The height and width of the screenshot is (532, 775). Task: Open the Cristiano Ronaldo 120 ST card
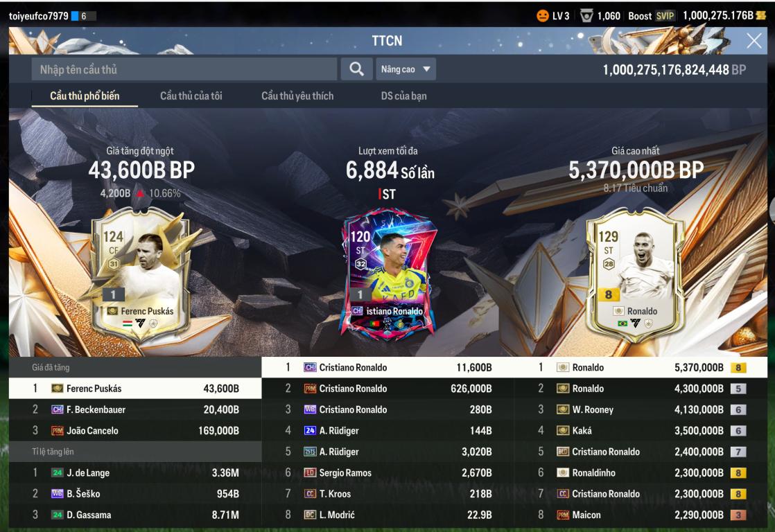[x=388, y=274]
